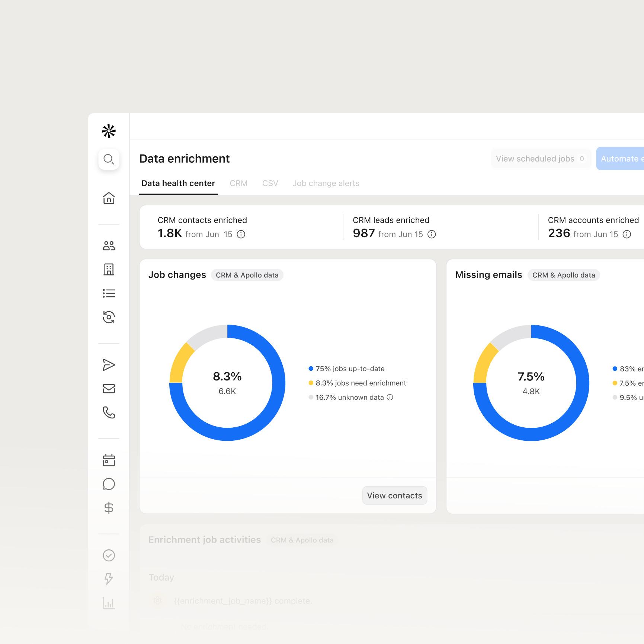Image resolution: width=644 pixels, height=644 pixels.
Task: Switch to the CSV tab
Action: [270, 183]
